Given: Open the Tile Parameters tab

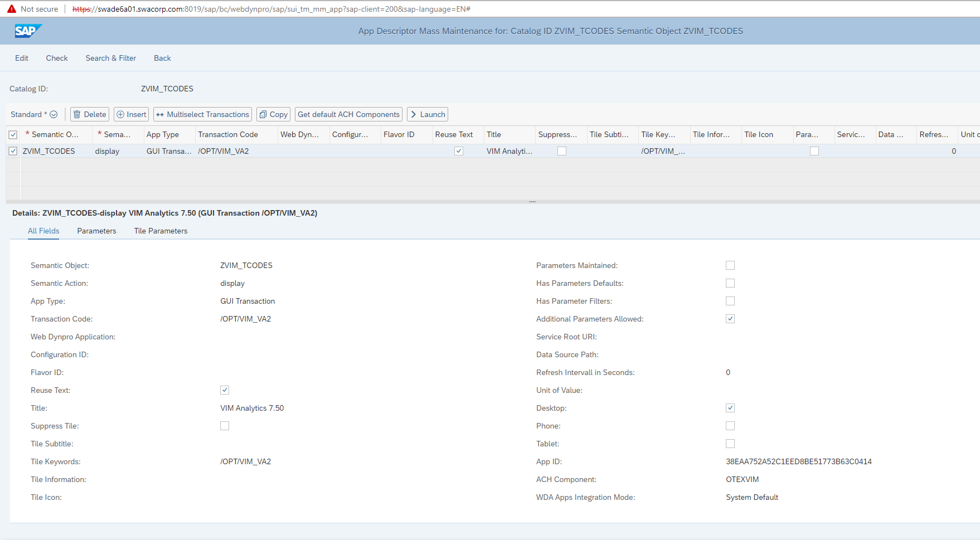Looking at the screenshot, I should coord(161,231).
